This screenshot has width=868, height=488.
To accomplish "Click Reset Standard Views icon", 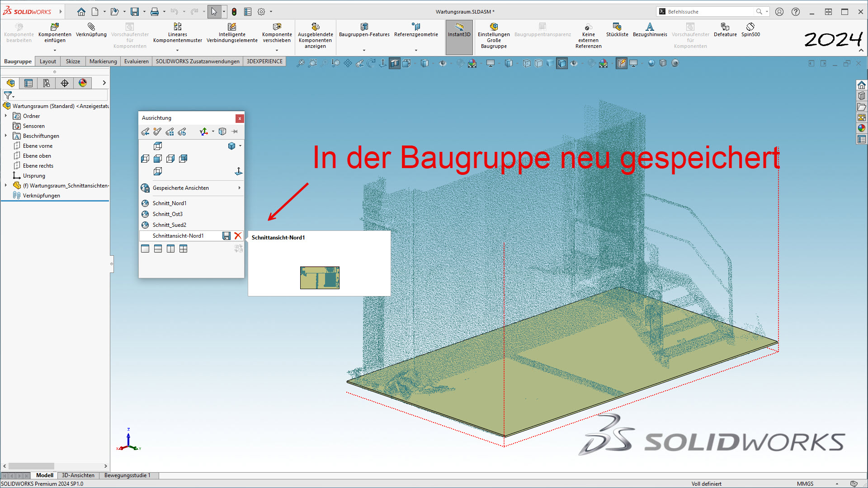I will coord(182,131).
